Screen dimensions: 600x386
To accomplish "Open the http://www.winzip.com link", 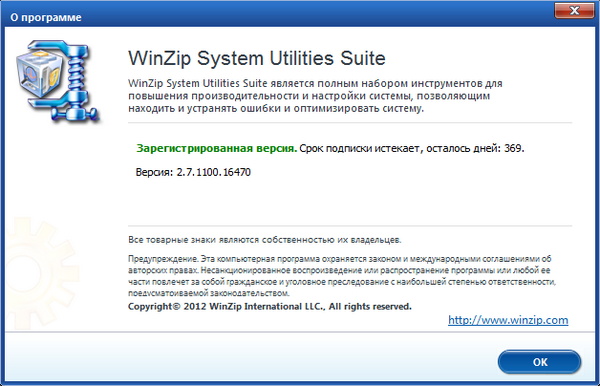I will pyautogui.click(x=508, y=320).
